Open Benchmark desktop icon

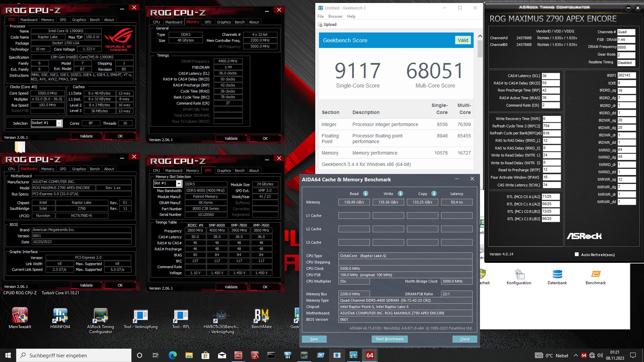pos(596,277)
